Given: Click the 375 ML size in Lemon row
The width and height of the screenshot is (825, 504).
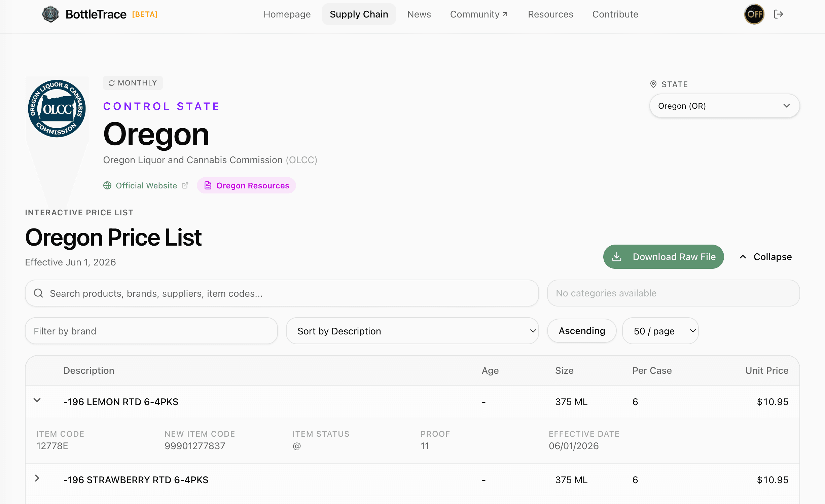Looking at the screenshot, I should [x=571, y=402].
